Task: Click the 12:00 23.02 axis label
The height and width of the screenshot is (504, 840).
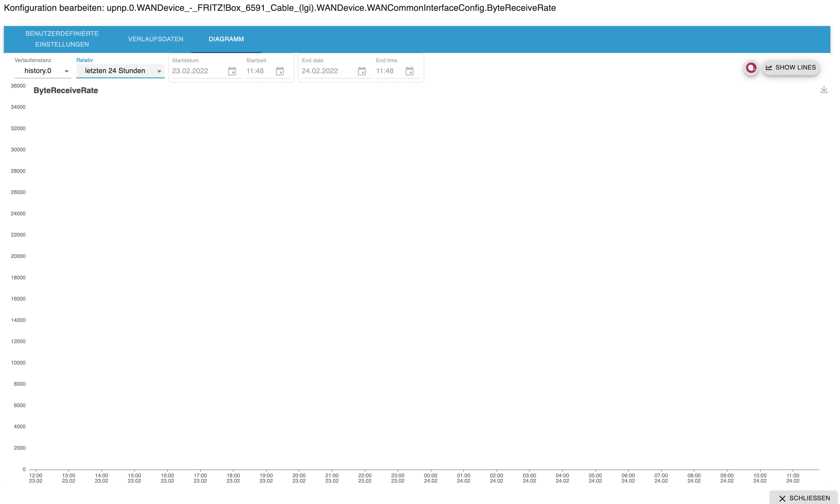Action: (x=36, y=478)
